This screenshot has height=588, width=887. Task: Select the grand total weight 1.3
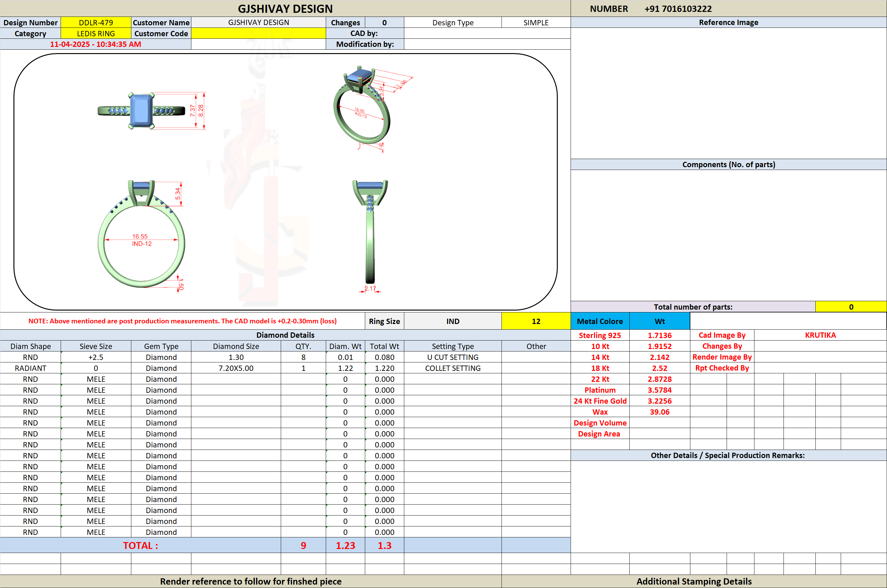pyautogui.click(x=384, y=545)
